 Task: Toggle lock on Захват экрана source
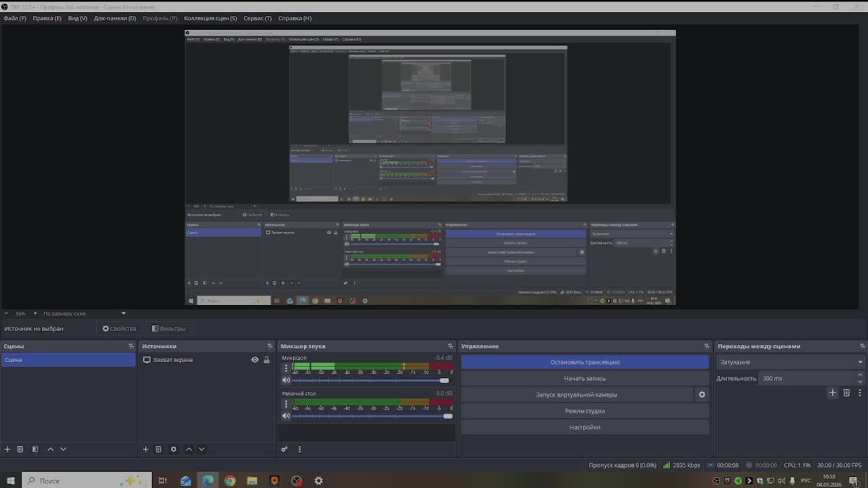(x=267, y=360)
